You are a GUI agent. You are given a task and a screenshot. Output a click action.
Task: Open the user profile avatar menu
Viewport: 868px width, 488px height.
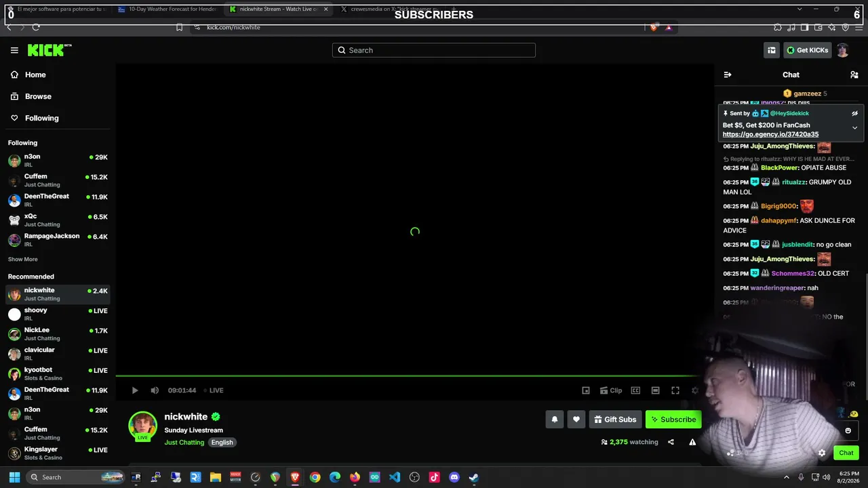[x=842, y=50]
